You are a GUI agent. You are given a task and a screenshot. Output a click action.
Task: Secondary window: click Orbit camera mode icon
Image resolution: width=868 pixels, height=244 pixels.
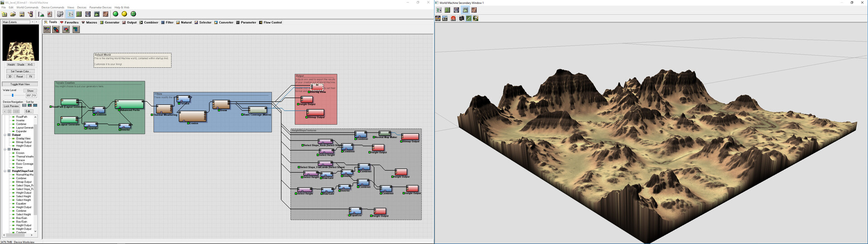click(438, 19)
